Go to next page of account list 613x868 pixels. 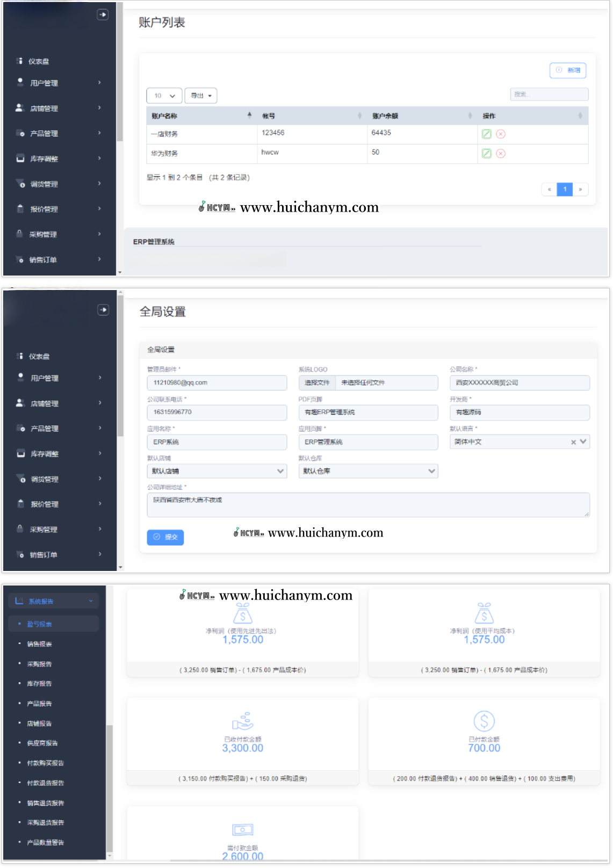(x=580, y=189)
